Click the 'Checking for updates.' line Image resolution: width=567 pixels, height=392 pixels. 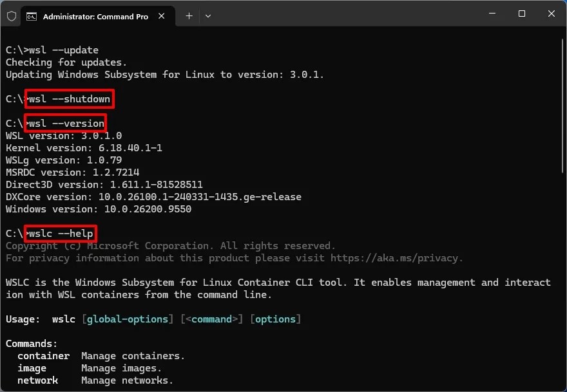[x=66, y=62]
